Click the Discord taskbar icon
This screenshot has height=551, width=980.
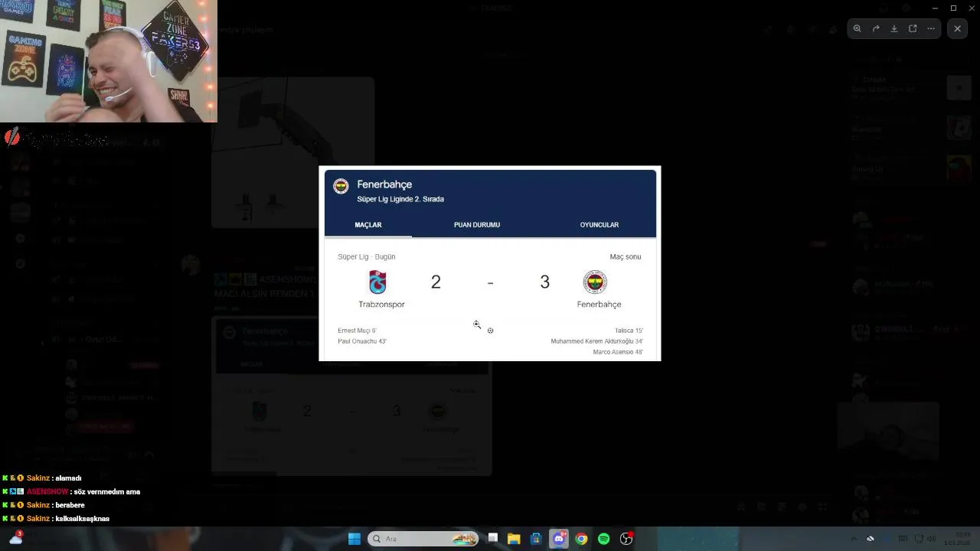tap(559, 539)
